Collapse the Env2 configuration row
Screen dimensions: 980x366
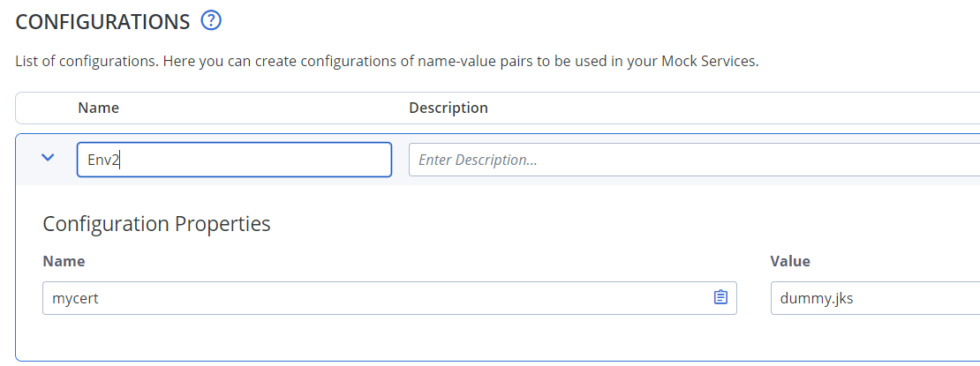click(48, 157)
